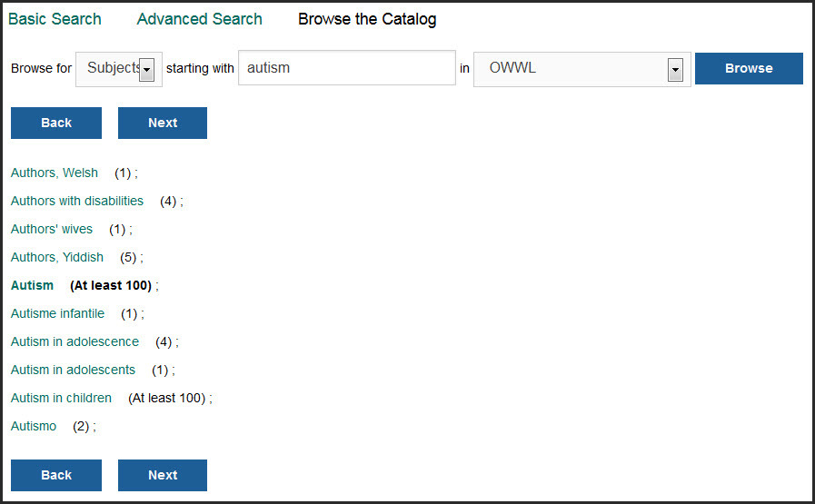Open the Autismo subject link
The width and height of the screenshot is (815, 504).
(34, 426)
